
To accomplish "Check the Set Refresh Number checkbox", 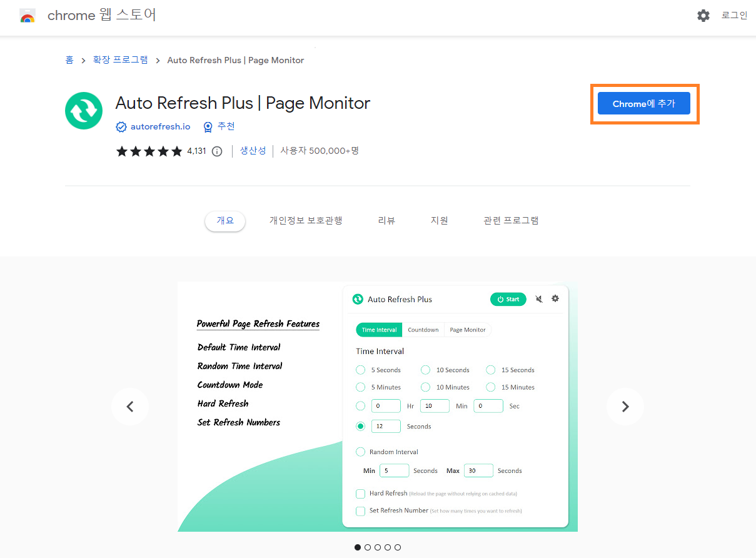I will click(x=360, y=511).
